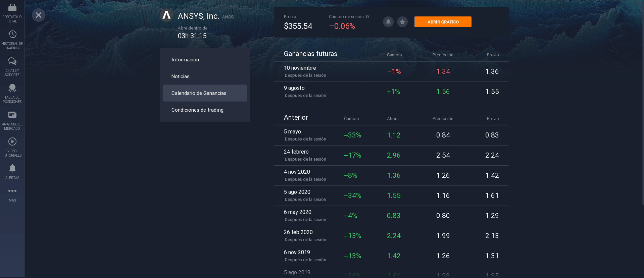Click the 5 ago 2020 row date
The image size is (644, 278).
[297, 192]
